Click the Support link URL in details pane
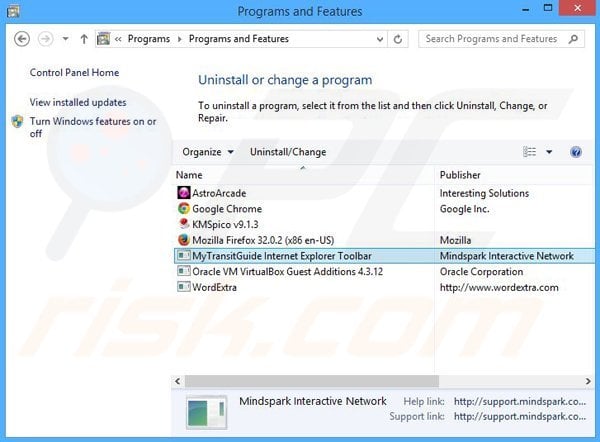Viewport: 600px width, 442px height. (x=520, y=416)
